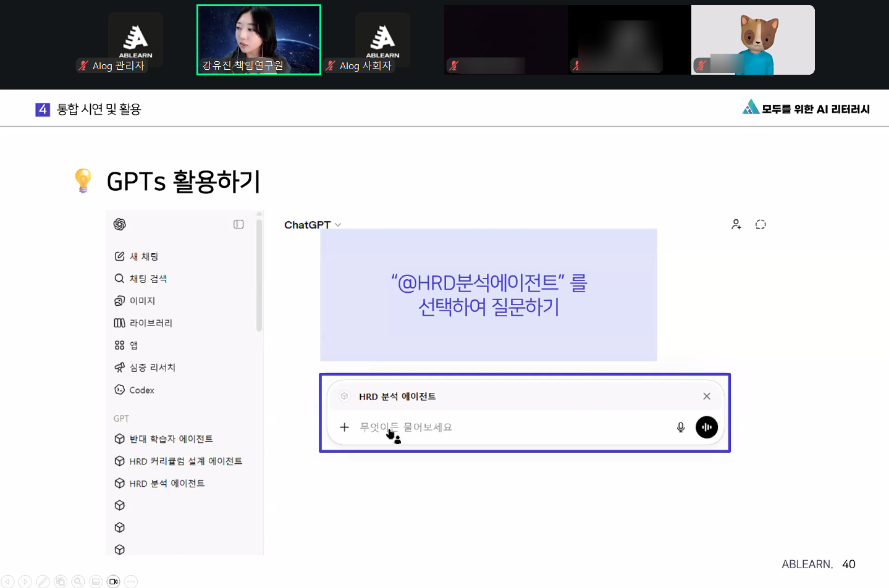The width and height of the screenshot is (889, 588).
Task: Select the cat avatar participant tile
Action: (x=753, y=40)
